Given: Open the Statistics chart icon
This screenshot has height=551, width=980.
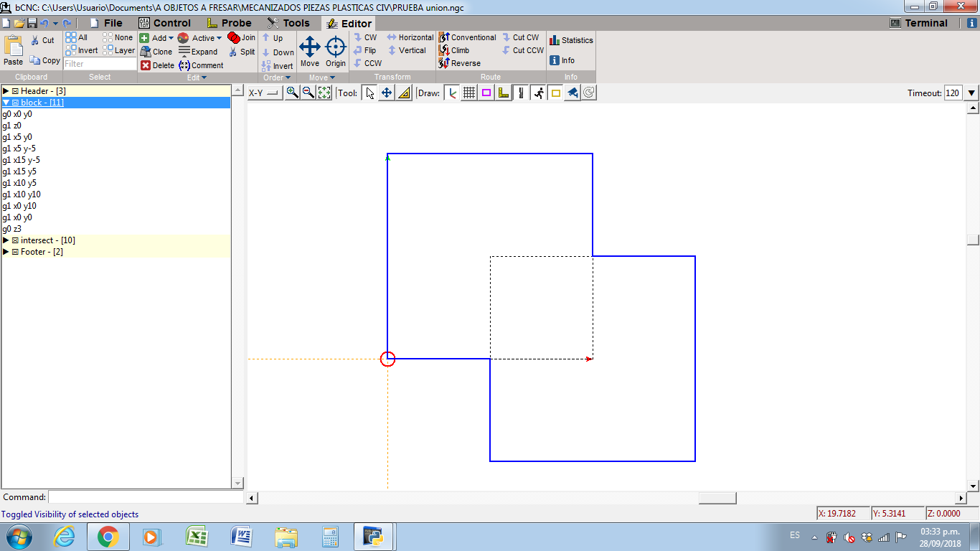Looking at the screenshot, I should tap(555, 40).
